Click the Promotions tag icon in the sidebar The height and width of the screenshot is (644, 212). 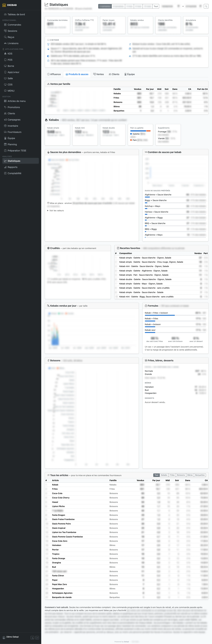point(5,107)
